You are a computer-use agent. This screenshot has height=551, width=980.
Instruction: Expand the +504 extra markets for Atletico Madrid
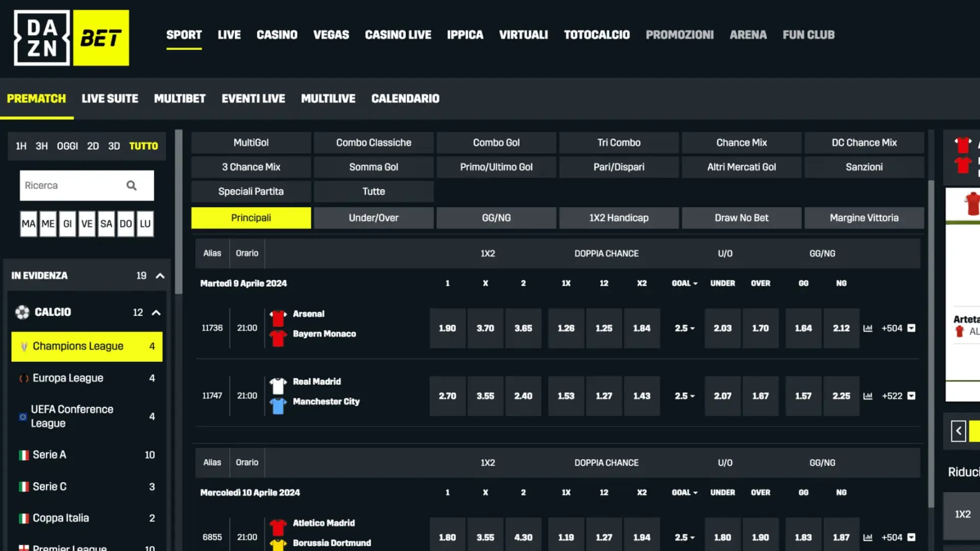893,537
